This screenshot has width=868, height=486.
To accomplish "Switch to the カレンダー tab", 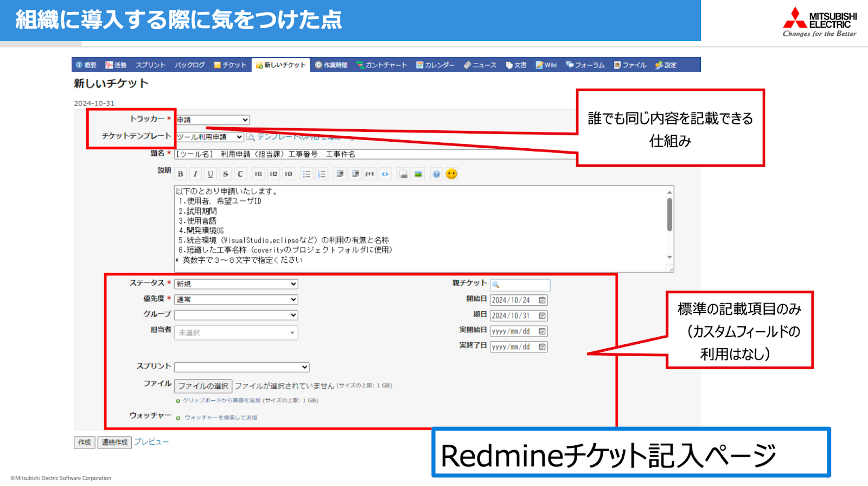I will click(x=436, y=65).
